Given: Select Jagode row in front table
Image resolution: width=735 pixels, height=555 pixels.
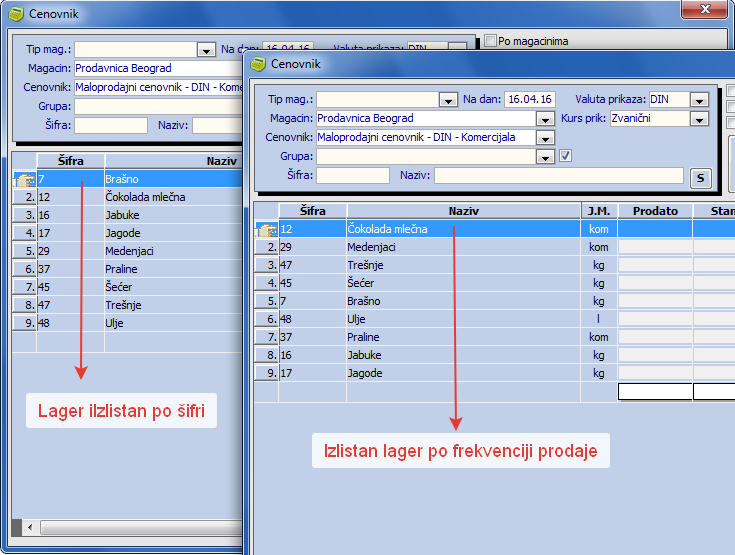Looking at the screenshot, I should click(x=495, y=373).
